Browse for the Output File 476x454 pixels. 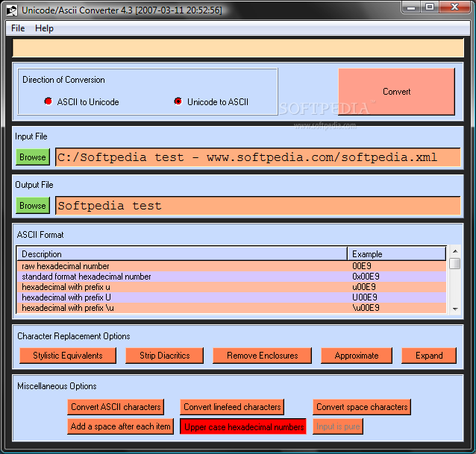33,206
